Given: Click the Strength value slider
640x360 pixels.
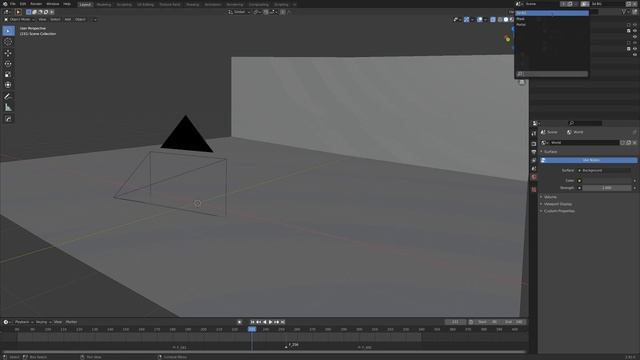Looking at the screenshot, I should coord(607,188).
